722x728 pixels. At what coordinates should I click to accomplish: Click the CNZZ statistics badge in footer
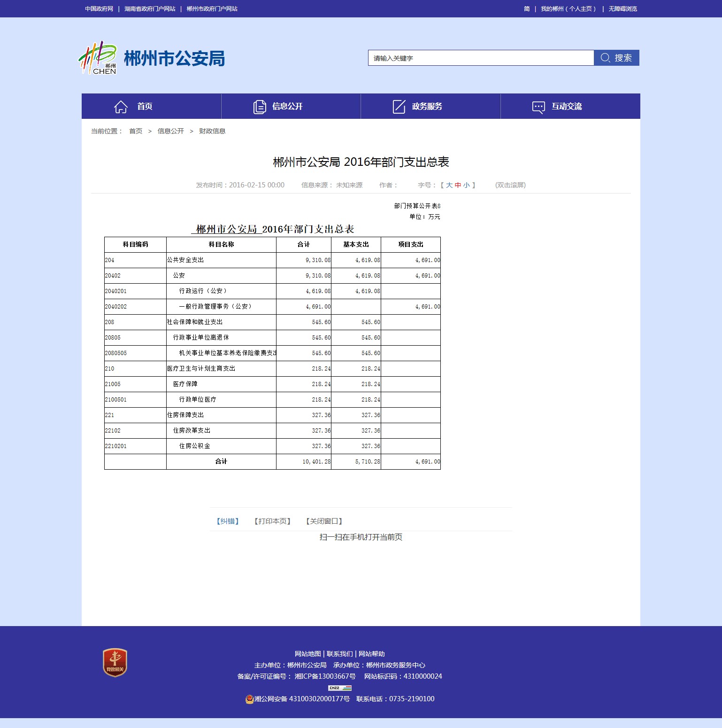pos(339,688)
